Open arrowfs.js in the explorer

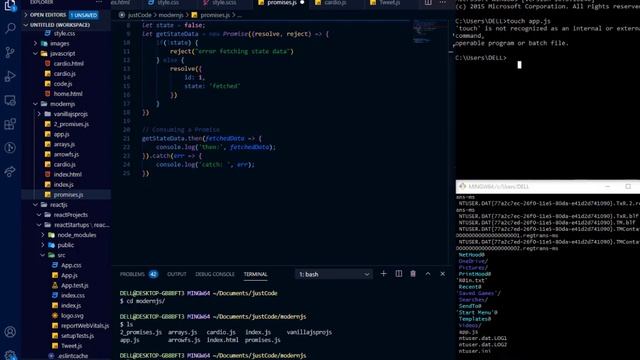(x=66, y=154)
